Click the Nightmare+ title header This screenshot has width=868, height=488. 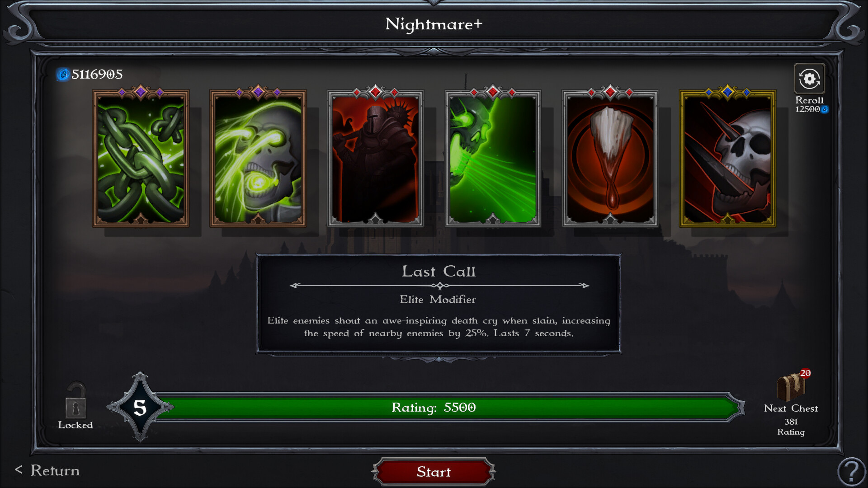434,24
